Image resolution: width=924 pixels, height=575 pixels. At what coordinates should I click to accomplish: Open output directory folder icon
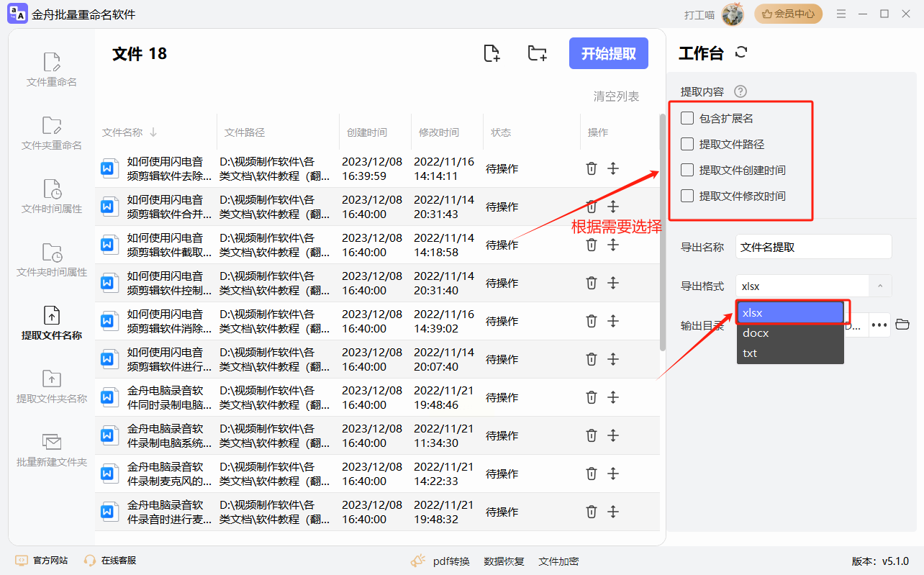[x=902, y=325]
